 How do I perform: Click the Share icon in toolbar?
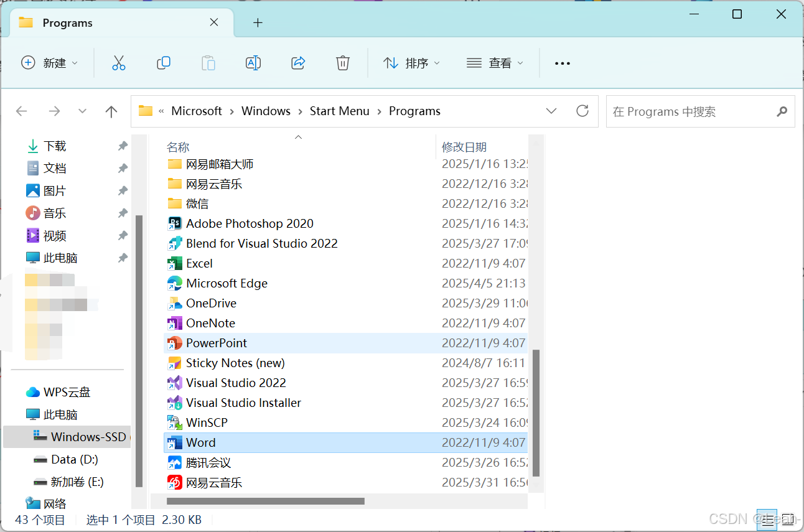[x=298, y=63]
